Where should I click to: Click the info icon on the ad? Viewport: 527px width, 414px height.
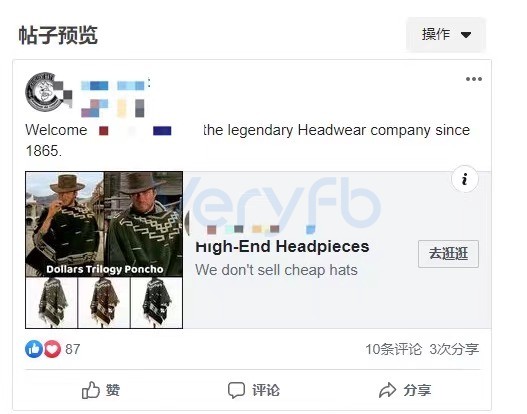click(464, 179)
